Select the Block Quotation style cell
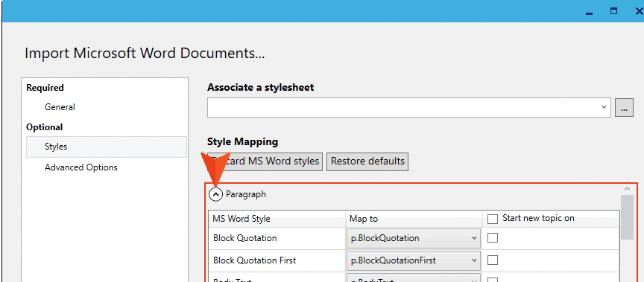Image resolution: width=644 pixels, height=282 pixels. (x=277, y=238)
